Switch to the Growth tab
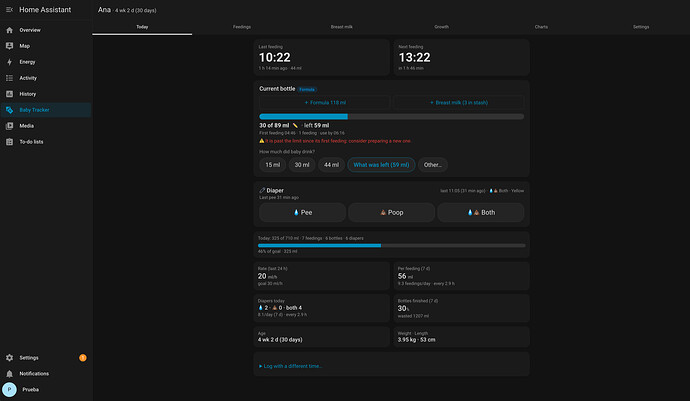 441,27
